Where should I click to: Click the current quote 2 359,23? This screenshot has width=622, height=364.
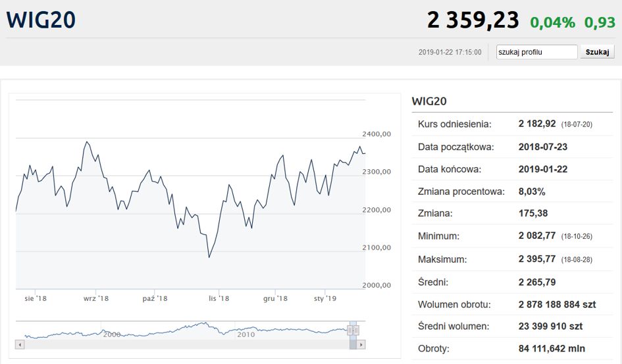pyautogui.click(x=473, y=20)
